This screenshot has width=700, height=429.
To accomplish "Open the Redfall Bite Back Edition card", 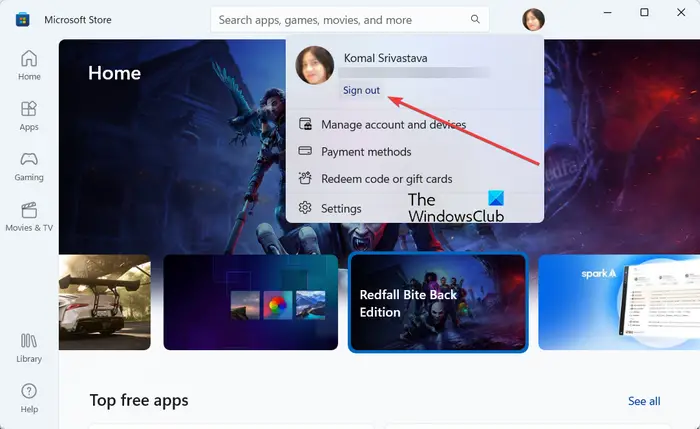I will (x=438, y=302).
